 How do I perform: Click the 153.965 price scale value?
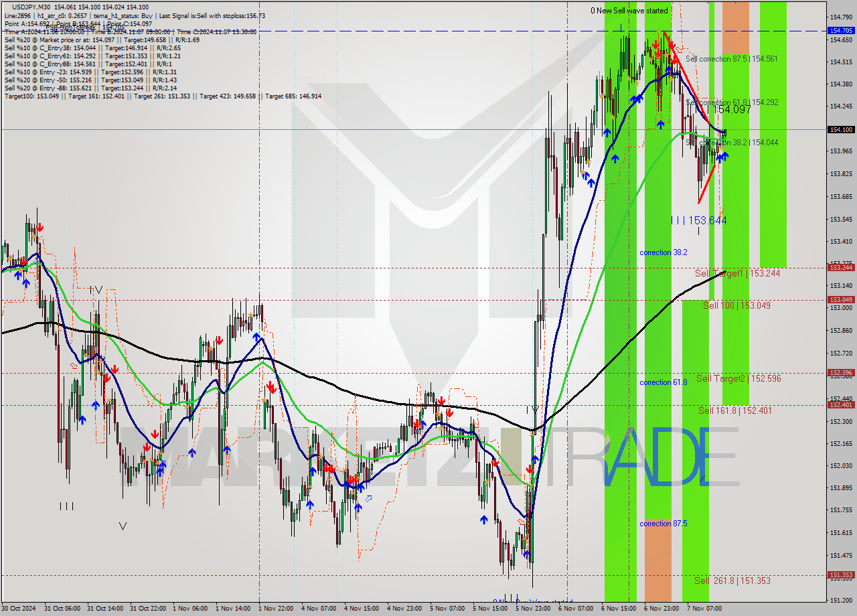click(842, 151)
